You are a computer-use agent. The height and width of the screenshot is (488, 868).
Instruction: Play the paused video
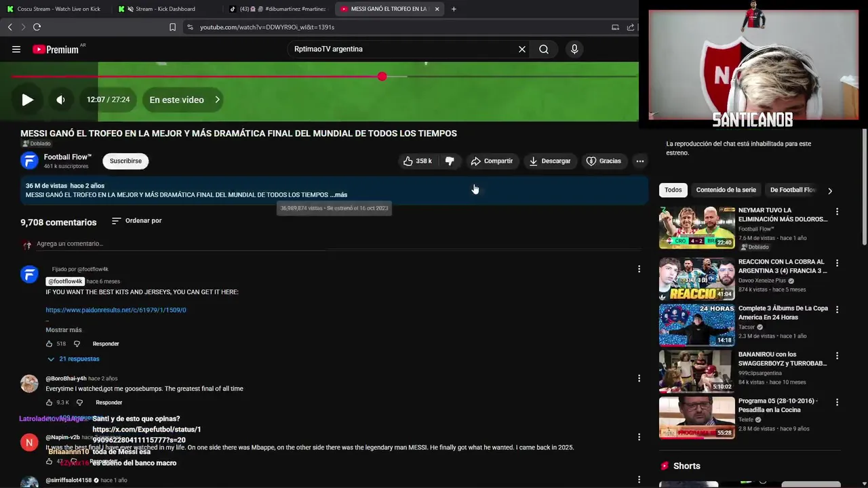pyautogui.click(x=27, y=100)
